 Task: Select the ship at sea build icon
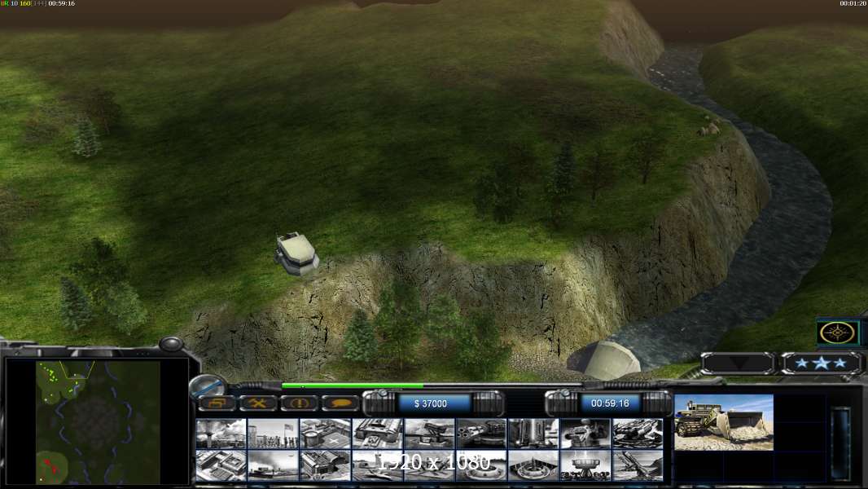pyautogui.click(x=273, y=465)
